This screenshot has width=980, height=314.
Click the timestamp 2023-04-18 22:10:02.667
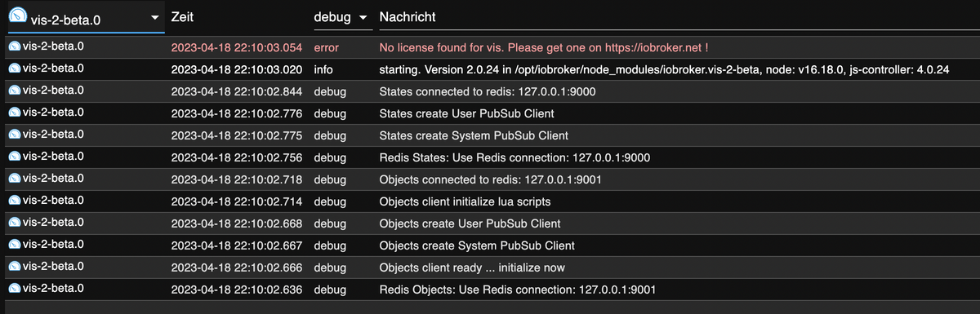pos(237,245)
